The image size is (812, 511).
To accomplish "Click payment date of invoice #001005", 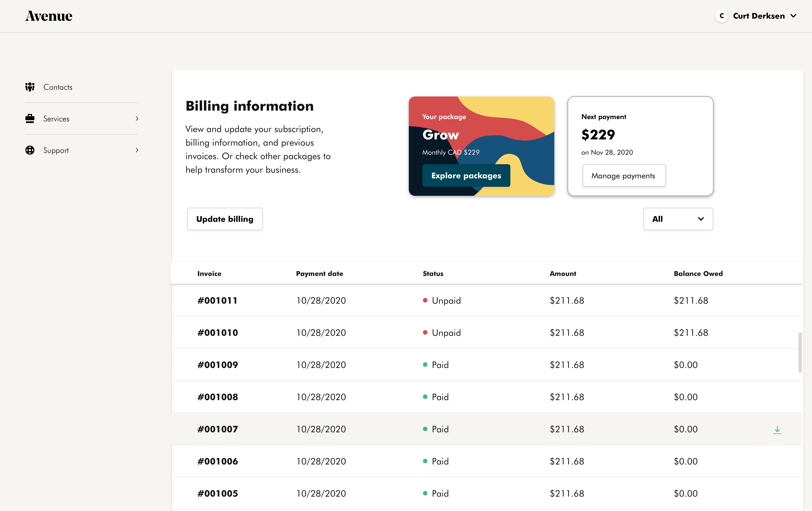I will tap(321, 494).
